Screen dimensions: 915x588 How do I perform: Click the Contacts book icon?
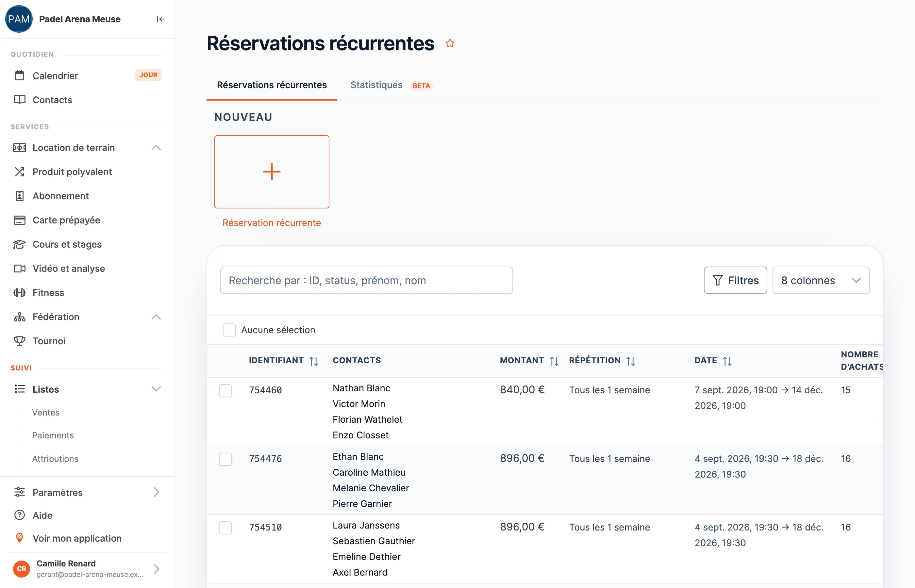point(20,100)
